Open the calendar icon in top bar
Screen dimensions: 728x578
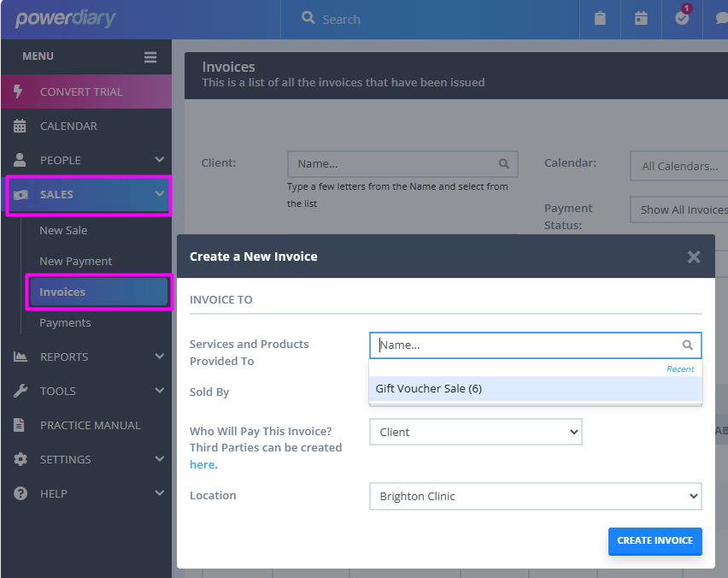tap(641, 19)
